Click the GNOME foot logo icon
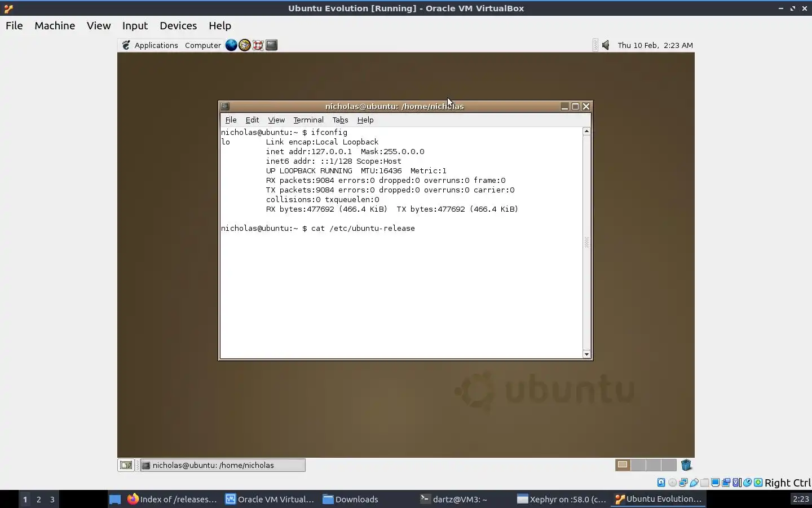This screenshot has height=508, width=812. click(x=126, y=45)
